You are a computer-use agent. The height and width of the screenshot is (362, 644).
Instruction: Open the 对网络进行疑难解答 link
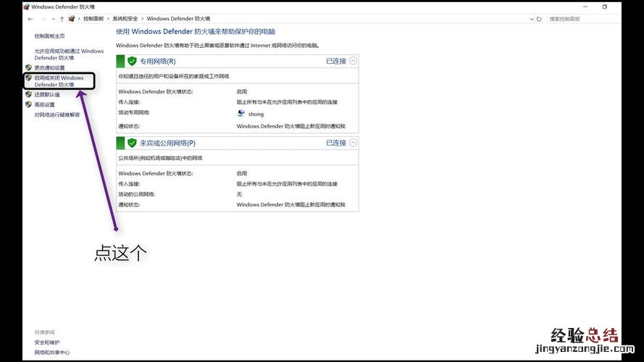(57, 114)
